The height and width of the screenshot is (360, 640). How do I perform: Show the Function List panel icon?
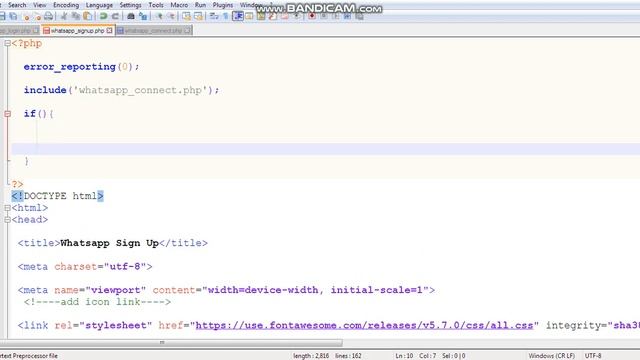[x=272, y=16]
